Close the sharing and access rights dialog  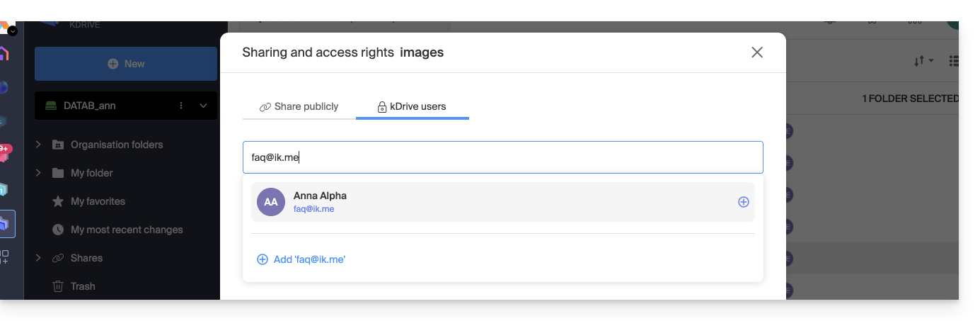757,52
